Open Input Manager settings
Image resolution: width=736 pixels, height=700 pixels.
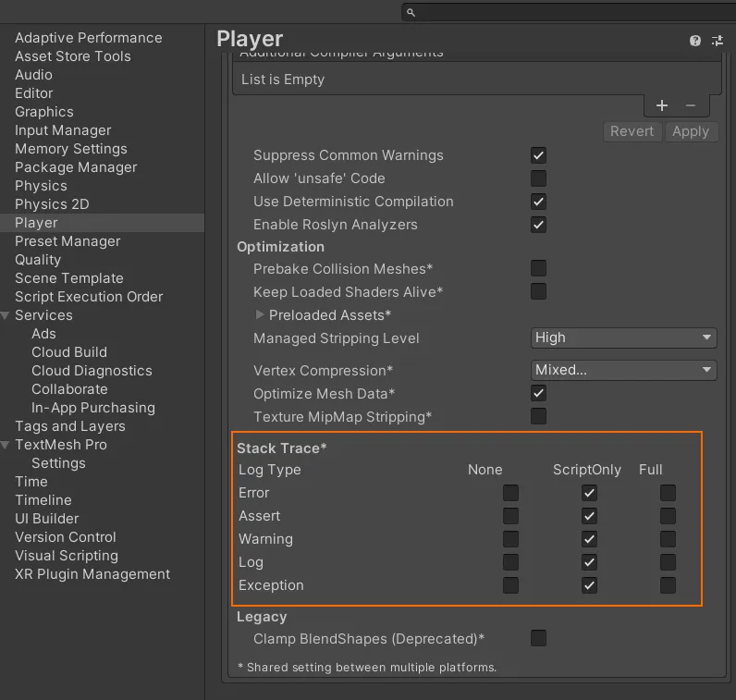[63, 130]
